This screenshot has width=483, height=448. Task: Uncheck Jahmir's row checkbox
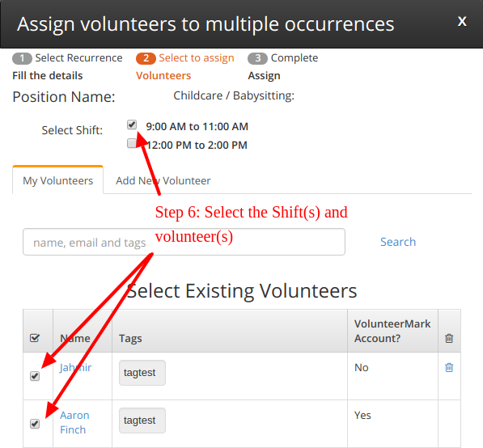click(x=35, y=376)
